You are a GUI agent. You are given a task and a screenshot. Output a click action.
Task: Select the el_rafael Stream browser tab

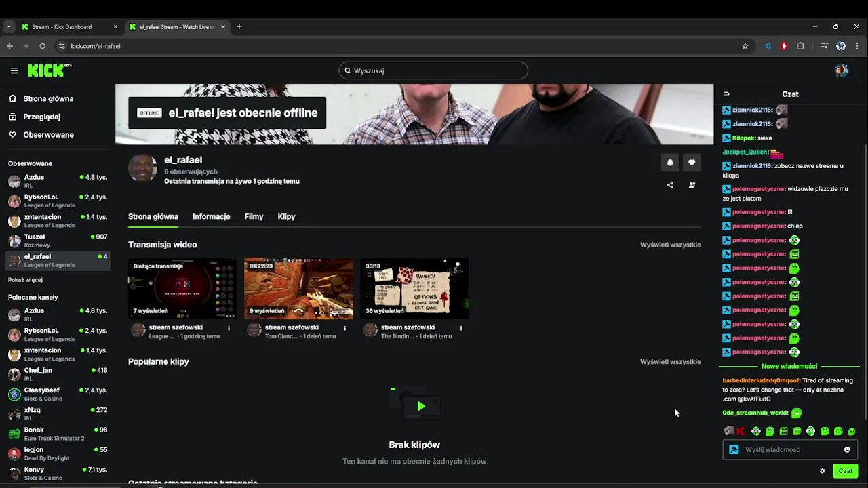[x=176, y=27]
